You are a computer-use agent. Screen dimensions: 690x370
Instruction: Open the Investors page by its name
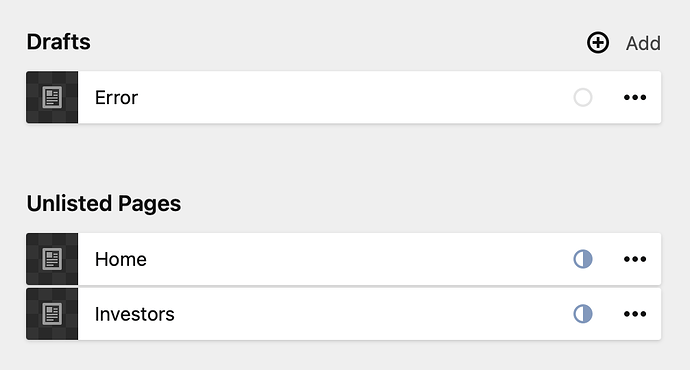(x=135, y=314)
